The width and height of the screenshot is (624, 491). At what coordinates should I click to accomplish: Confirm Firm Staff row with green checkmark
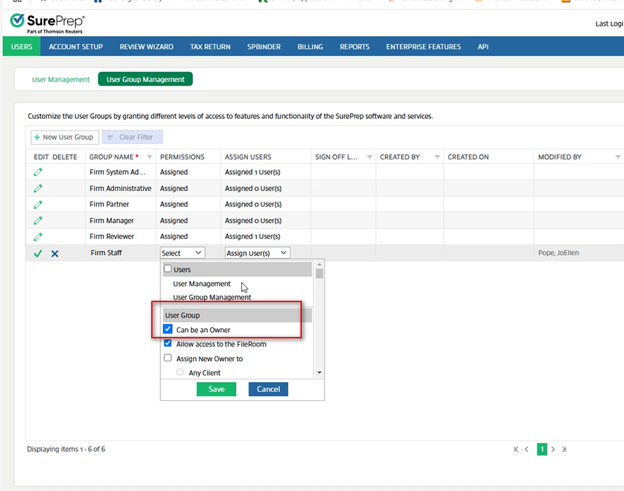pos(38,254)
